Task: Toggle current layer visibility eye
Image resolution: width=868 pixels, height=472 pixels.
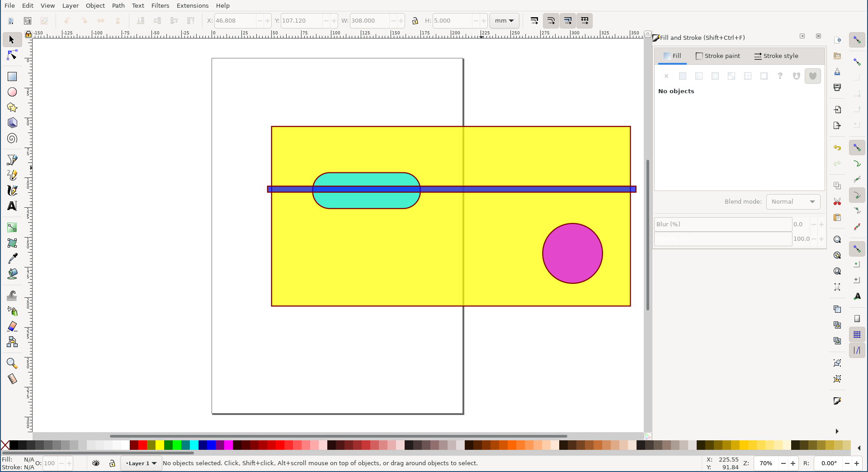Action: pos(96,463)
